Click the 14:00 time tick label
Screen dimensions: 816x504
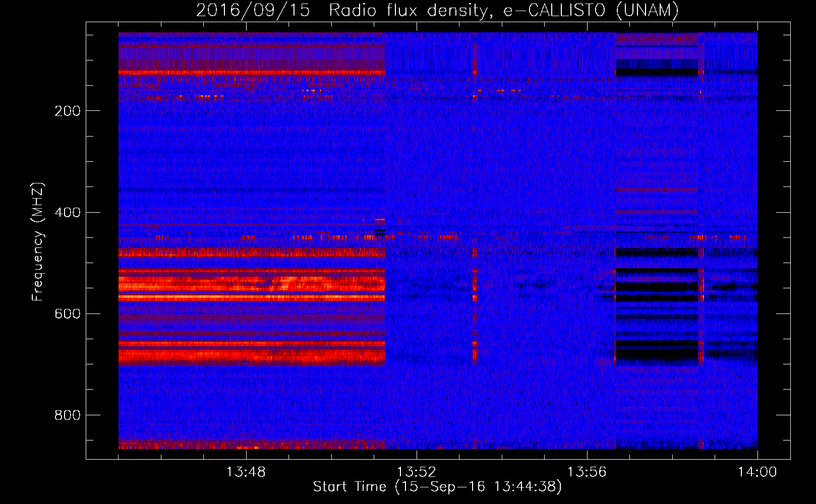(x=757, y=472)
